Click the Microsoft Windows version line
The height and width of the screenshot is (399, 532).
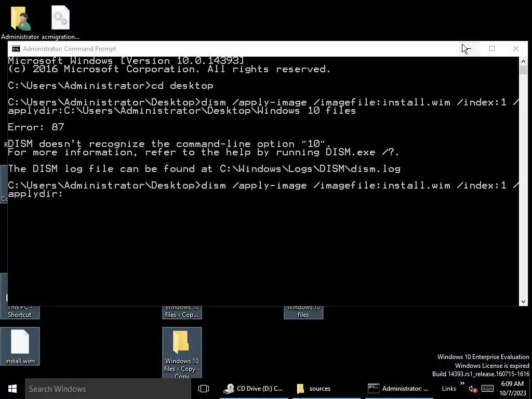[126, 61]
